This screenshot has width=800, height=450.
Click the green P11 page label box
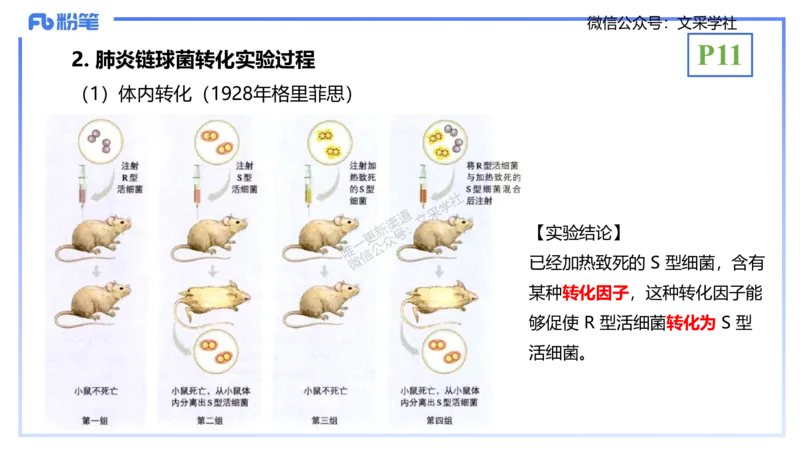pos(719,55)
